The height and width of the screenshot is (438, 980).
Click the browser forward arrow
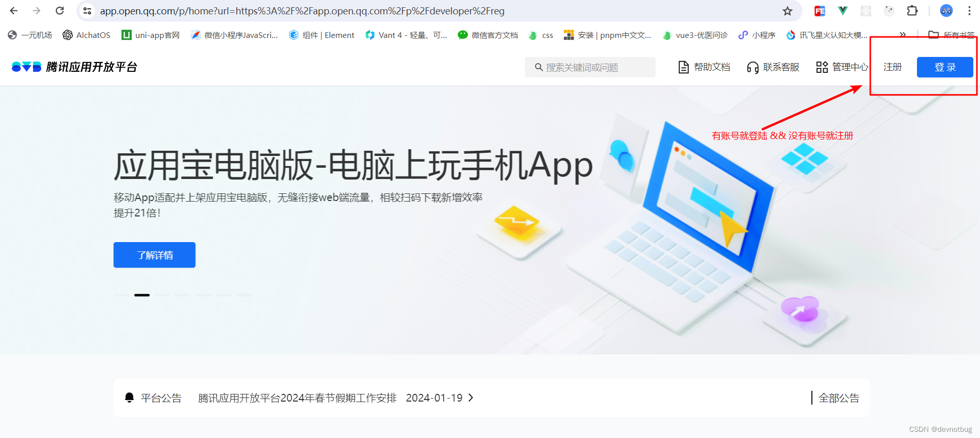36,11
